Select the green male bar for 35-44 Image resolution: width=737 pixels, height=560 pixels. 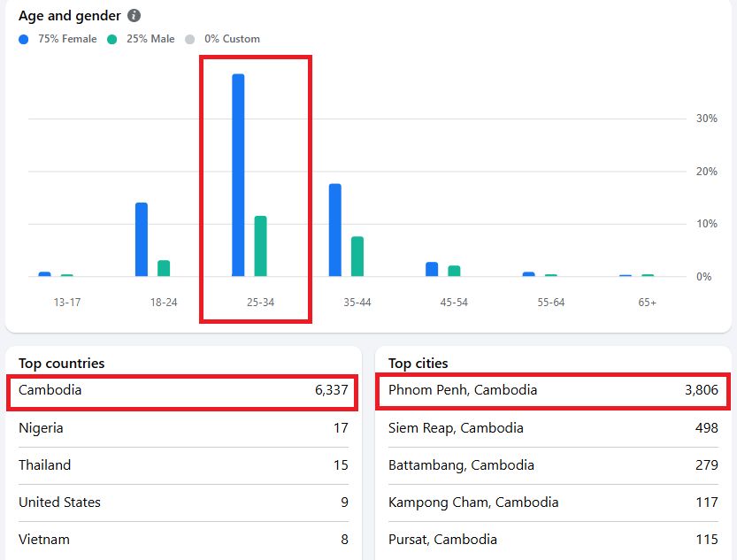point(357,257)
